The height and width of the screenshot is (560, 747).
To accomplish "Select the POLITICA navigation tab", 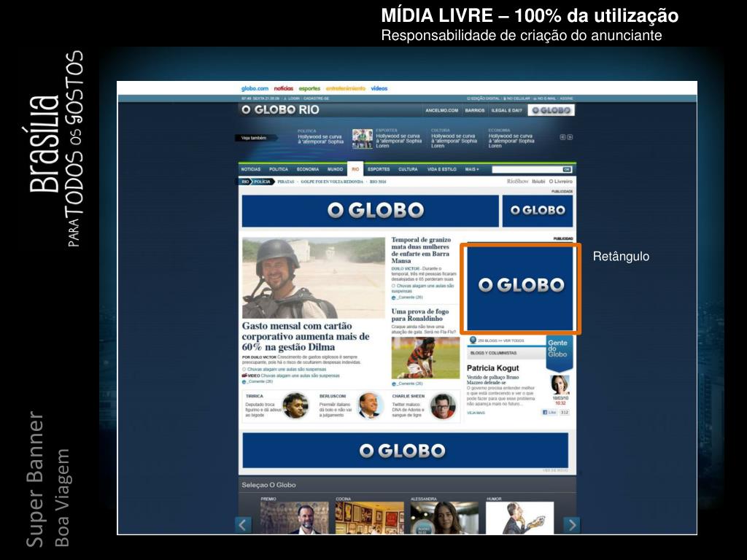I will click(x=278, y=169).
